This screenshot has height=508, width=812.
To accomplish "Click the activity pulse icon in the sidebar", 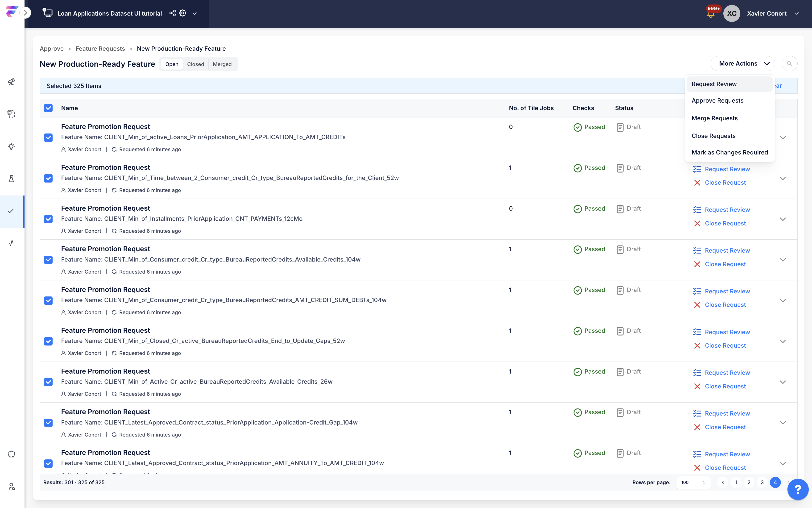I will 11,243.
